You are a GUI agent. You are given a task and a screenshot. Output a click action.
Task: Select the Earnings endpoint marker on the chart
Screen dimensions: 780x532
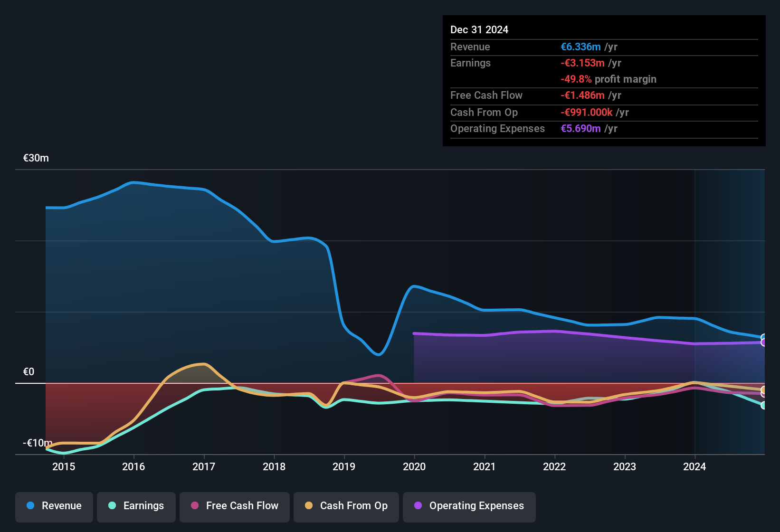click(x=763, y=405)
